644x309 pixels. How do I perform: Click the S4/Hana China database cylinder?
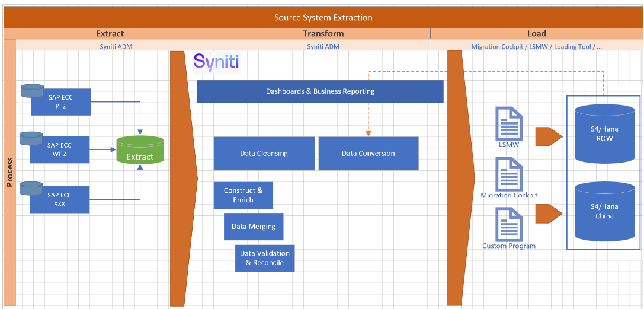coord(604,211)
